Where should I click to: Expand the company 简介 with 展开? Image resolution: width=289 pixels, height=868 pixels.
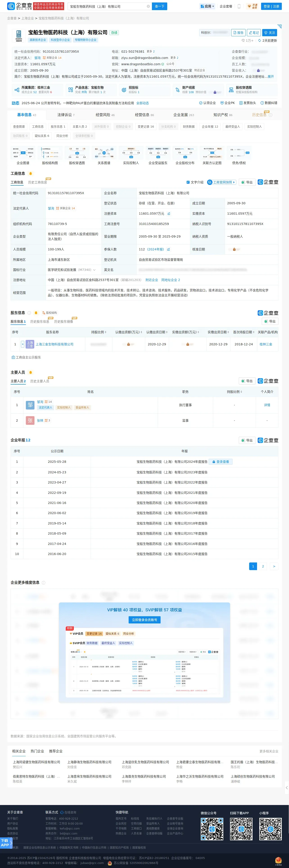[x=271, y=76]
